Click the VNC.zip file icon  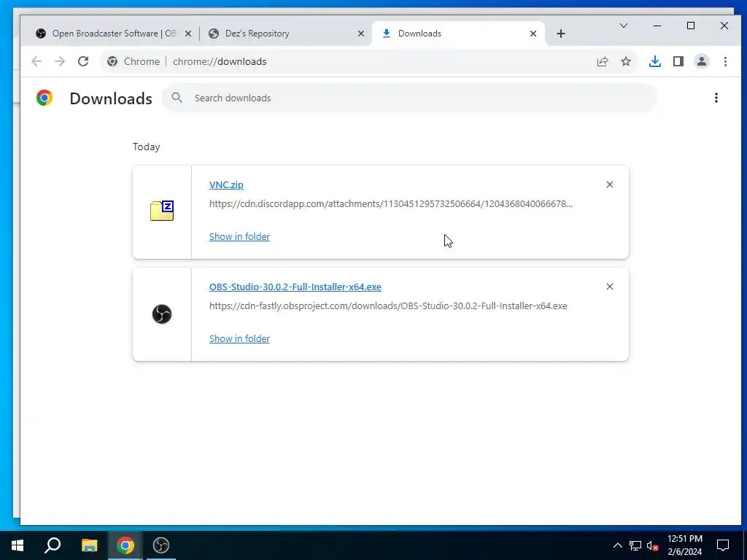[x=162, y=211]
